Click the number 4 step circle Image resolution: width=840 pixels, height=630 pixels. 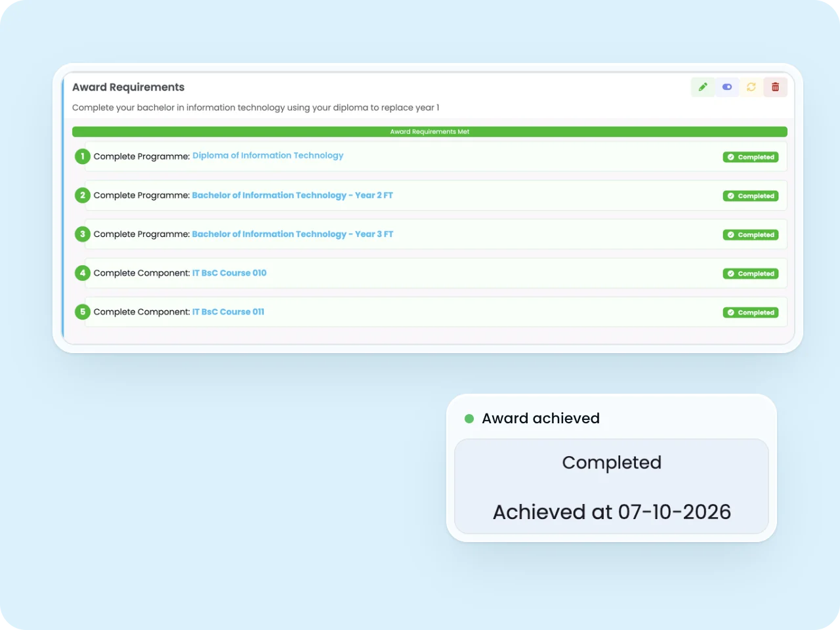(x=83, y=273)
